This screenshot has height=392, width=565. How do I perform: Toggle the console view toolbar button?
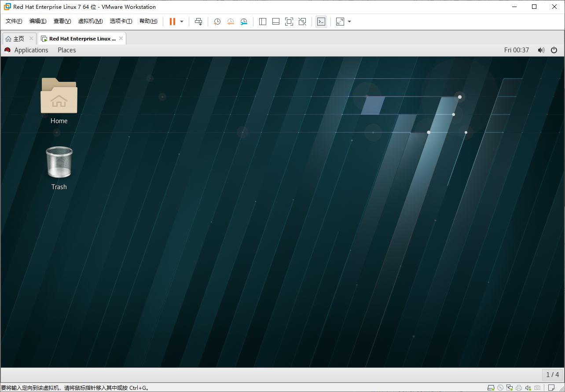(x=321, y=22)
